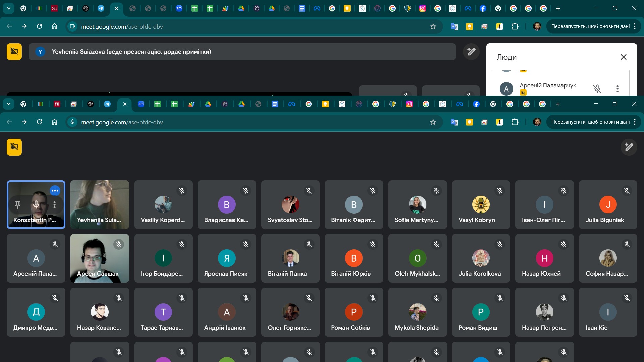Open new tab with plus in lower window
The width and height of the screenshot is (644, 362).
558,104
